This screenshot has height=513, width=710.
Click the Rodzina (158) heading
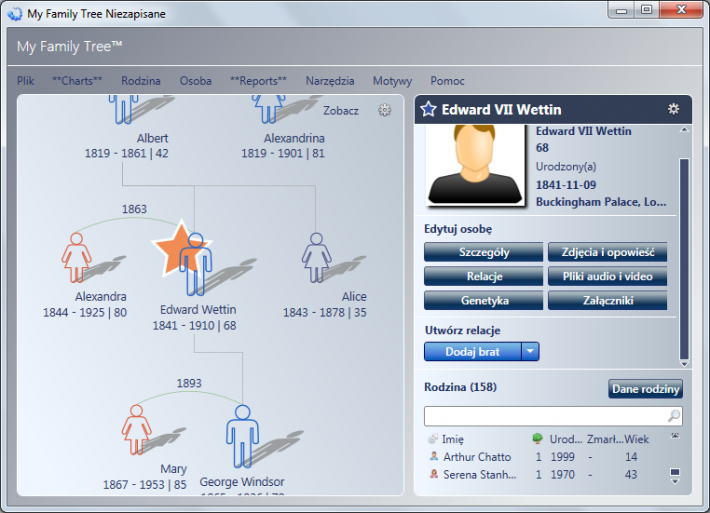[x=460, y=387]
